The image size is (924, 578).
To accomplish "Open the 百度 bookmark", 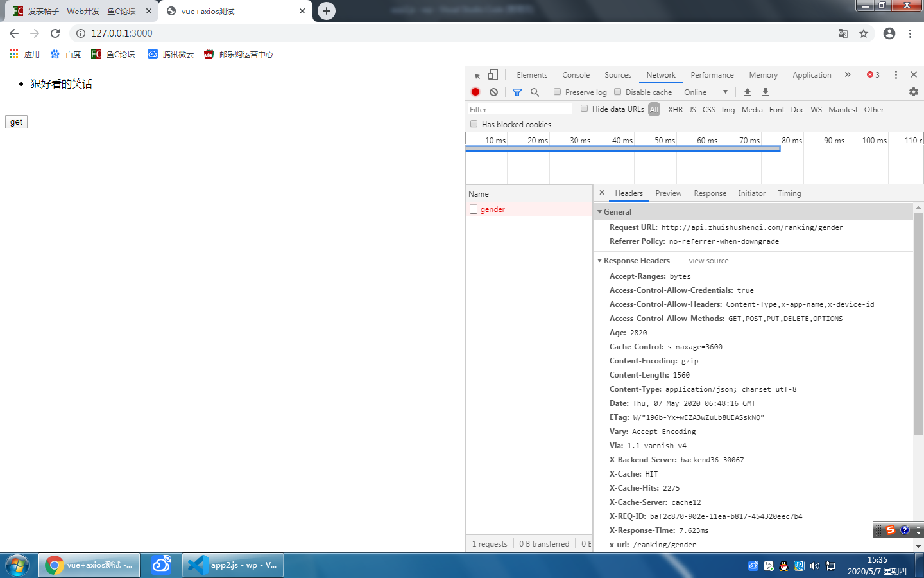I will [65, 54].
